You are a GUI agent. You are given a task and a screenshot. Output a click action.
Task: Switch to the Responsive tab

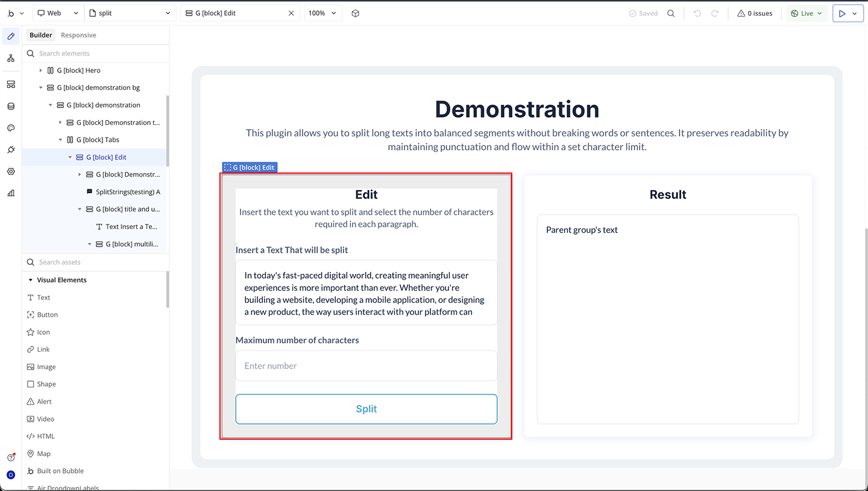(x=78, y=35)
